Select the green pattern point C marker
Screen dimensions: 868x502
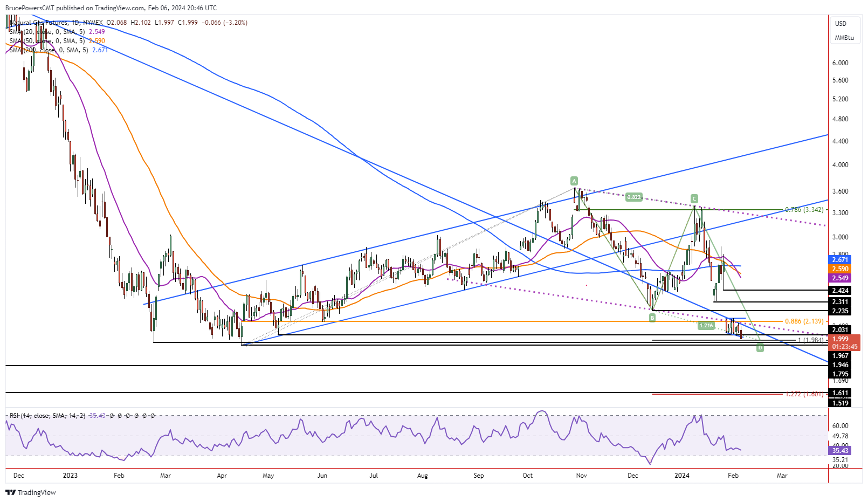click(694, 198)
